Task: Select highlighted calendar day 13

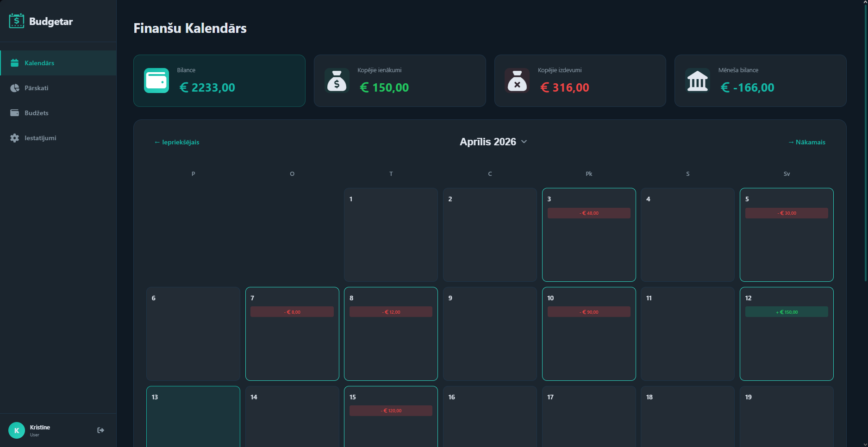Action: (193, 416)
